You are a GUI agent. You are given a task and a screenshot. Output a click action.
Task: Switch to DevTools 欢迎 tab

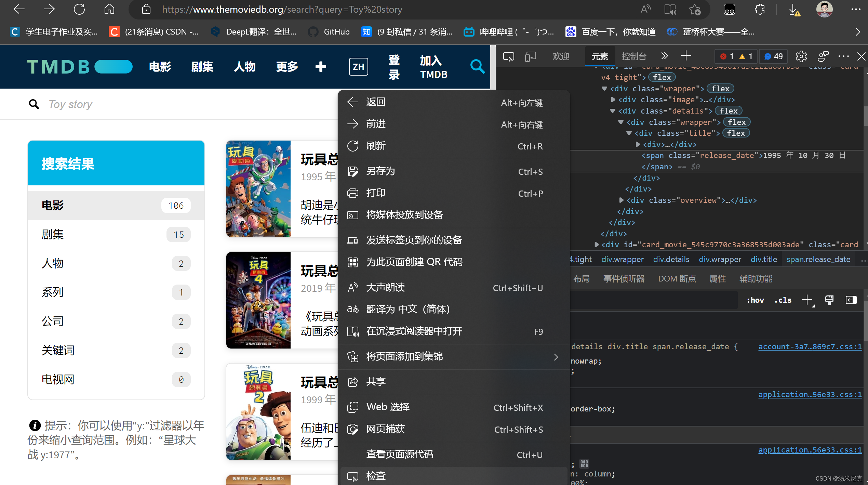pos(561,56)
